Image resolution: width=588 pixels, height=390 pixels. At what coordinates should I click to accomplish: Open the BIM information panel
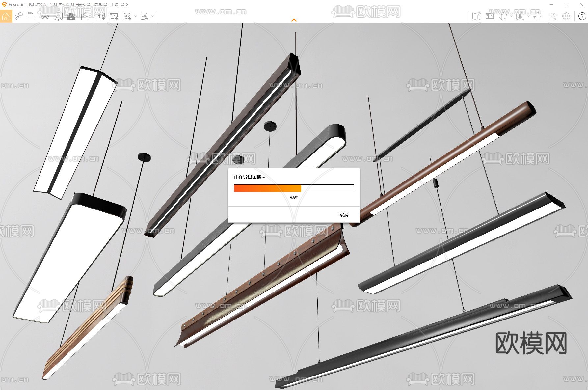click(x=32, y=16)
